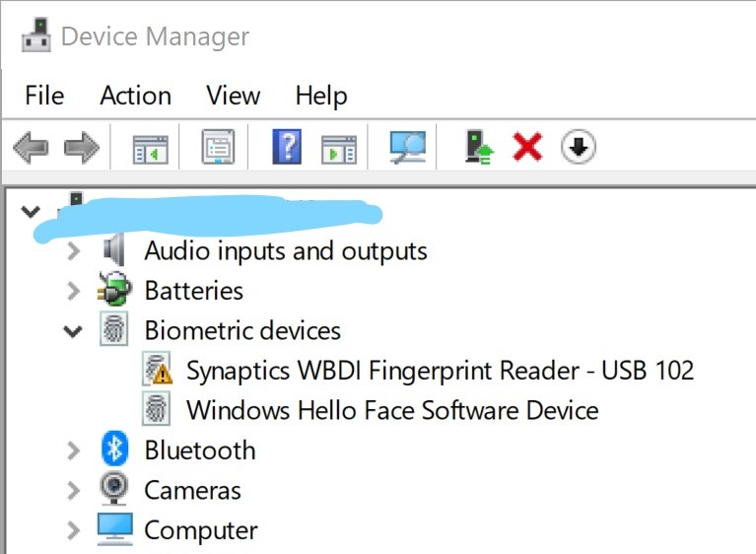Viewport: 756px width, 554px height.
Task: Select Windows Hello Face Software Device
Action: (x=391, y=410)
